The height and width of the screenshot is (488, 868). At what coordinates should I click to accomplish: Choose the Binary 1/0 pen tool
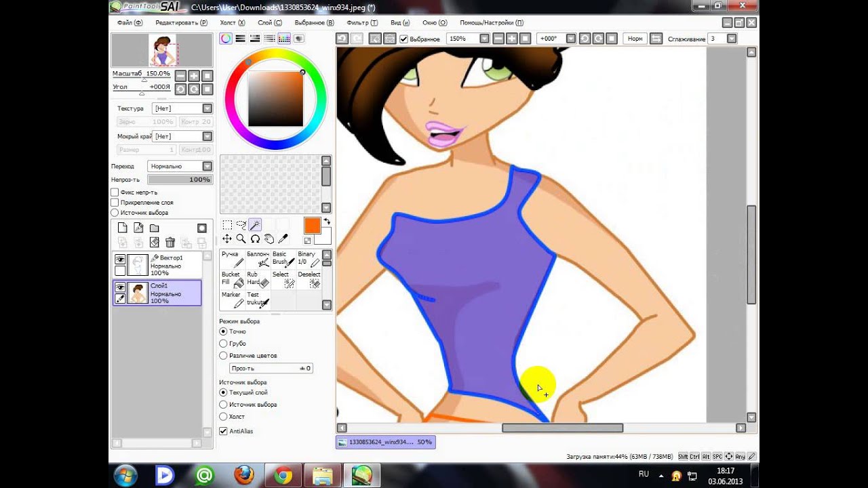point(309,259)
